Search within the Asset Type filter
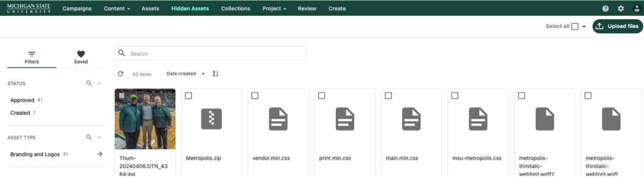The image size is (644, 177). point(89,138)
